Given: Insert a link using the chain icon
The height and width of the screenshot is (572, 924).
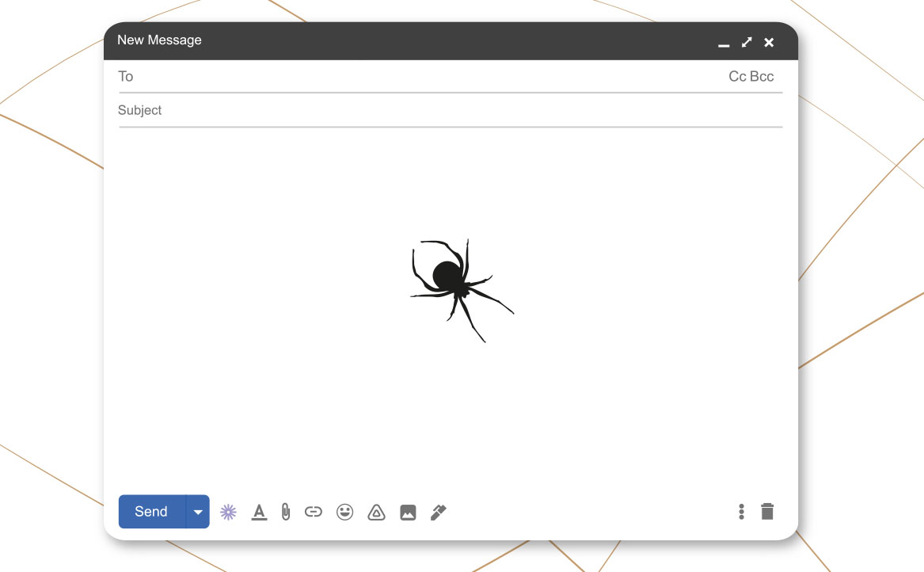Looking at the screenshot, I should [x=314, y=512].
